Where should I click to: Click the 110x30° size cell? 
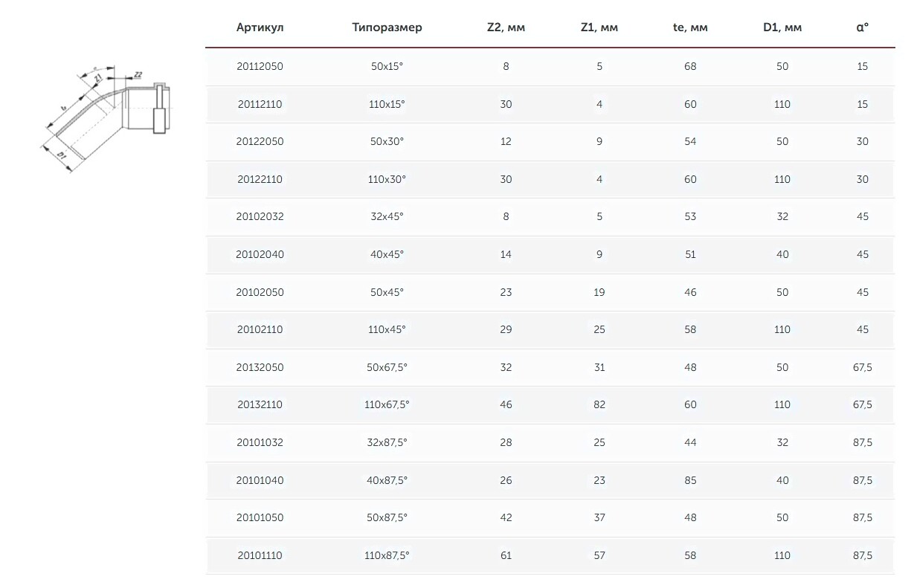387,179
